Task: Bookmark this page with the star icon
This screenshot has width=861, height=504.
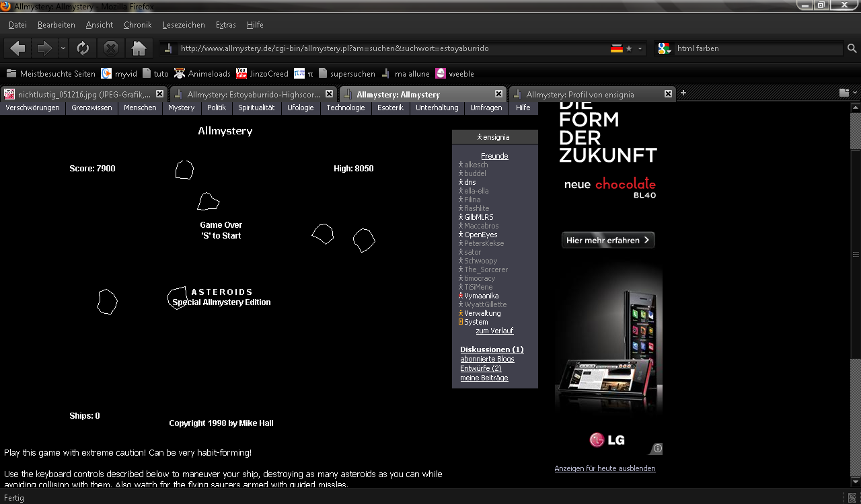Action: tap(629, 48)
